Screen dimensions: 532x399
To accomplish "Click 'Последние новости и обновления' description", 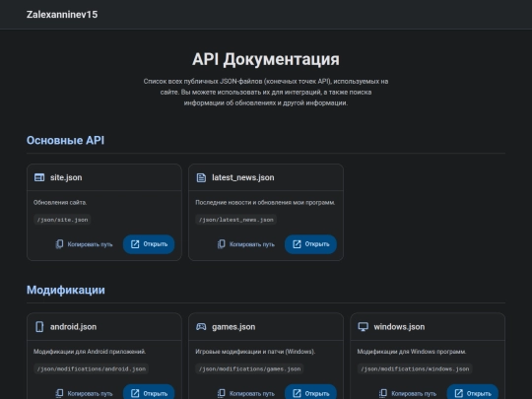I will (x=265, y=203).
